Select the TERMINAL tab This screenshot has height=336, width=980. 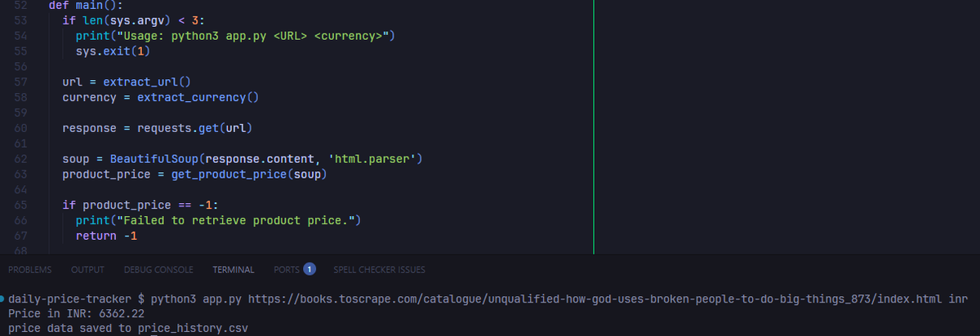(234, 270)
